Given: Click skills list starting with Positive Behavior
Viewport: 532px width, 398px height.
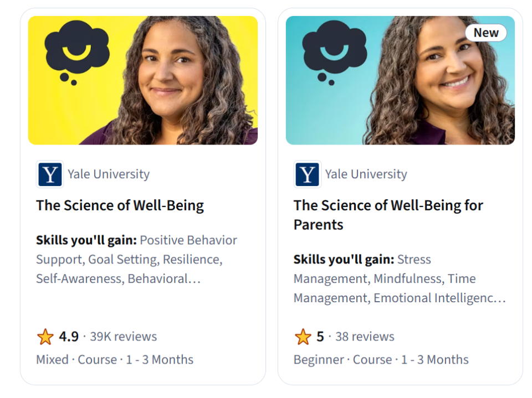Looking at the screenshot, I should (x=137, y=260).
